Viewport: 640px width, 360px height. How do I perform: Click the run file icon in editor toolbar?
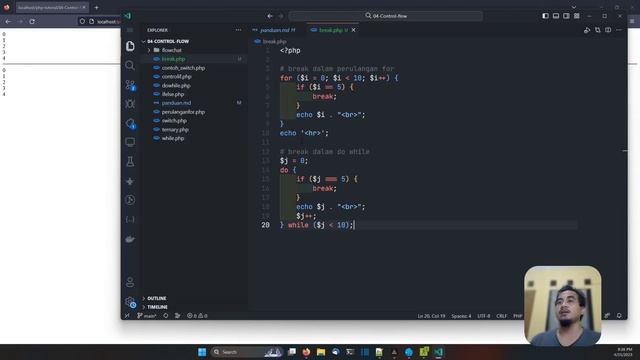click(x=587, y=30)
